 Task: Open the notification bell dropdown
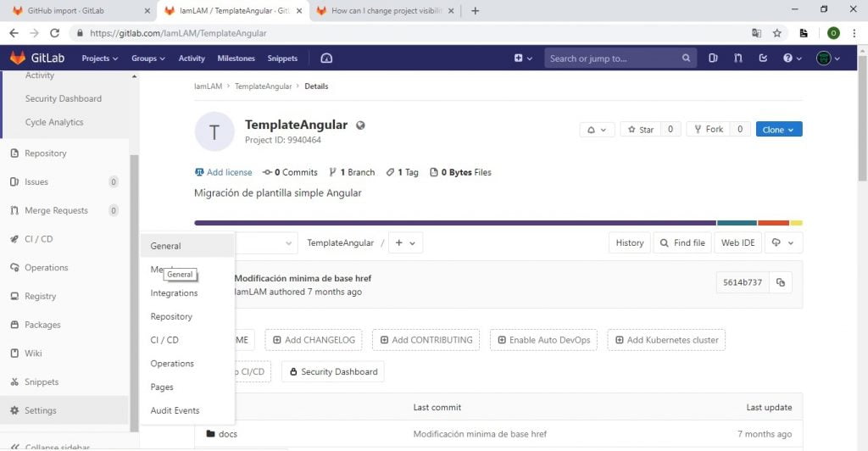point(597,130)
